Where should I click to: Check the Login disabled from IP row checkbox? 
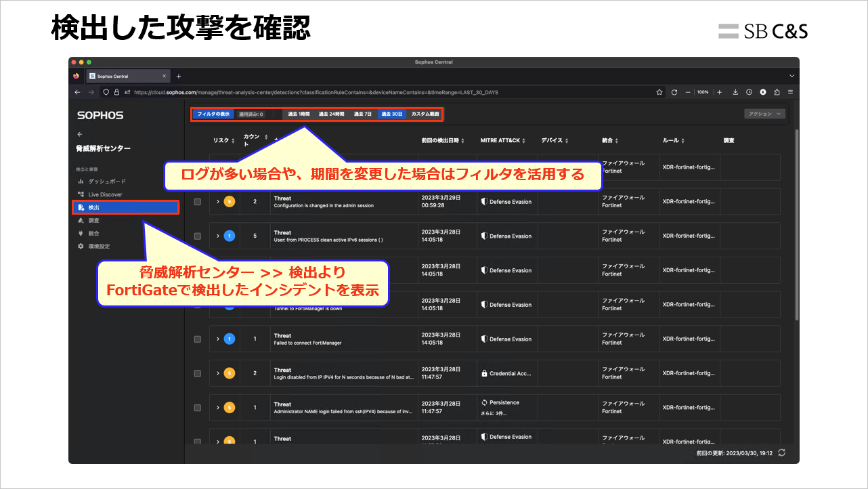click(198, 373)
